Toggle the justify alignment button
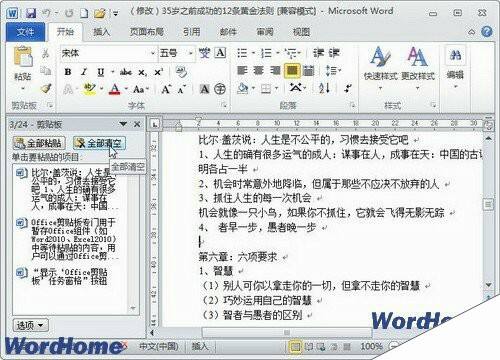The image size is (500, 360). [292, 71]
